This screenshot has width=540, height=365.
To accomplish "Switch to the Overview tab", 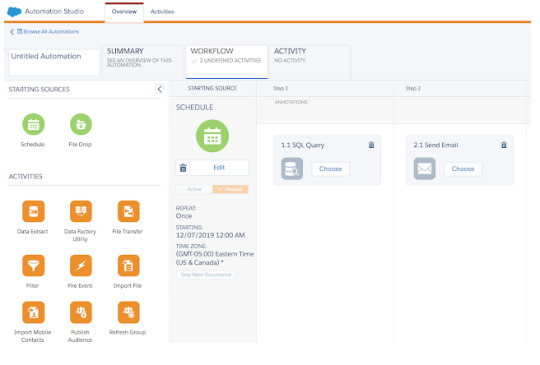I will (x=124, y=12).
